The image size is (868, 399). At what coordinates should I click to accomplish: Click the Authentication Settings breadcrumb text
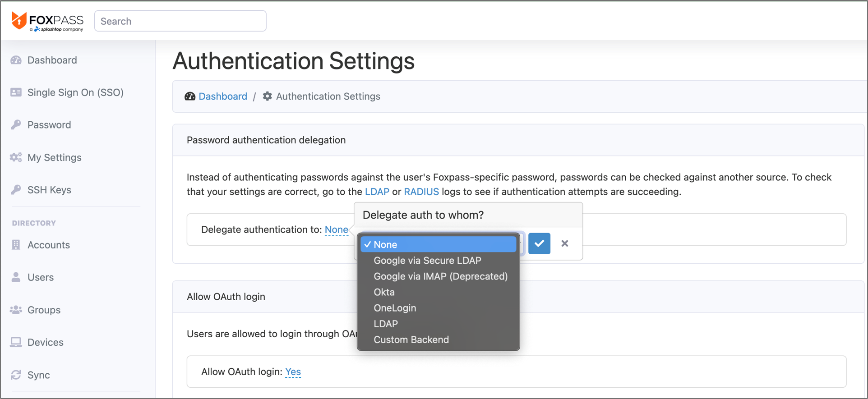328,96
